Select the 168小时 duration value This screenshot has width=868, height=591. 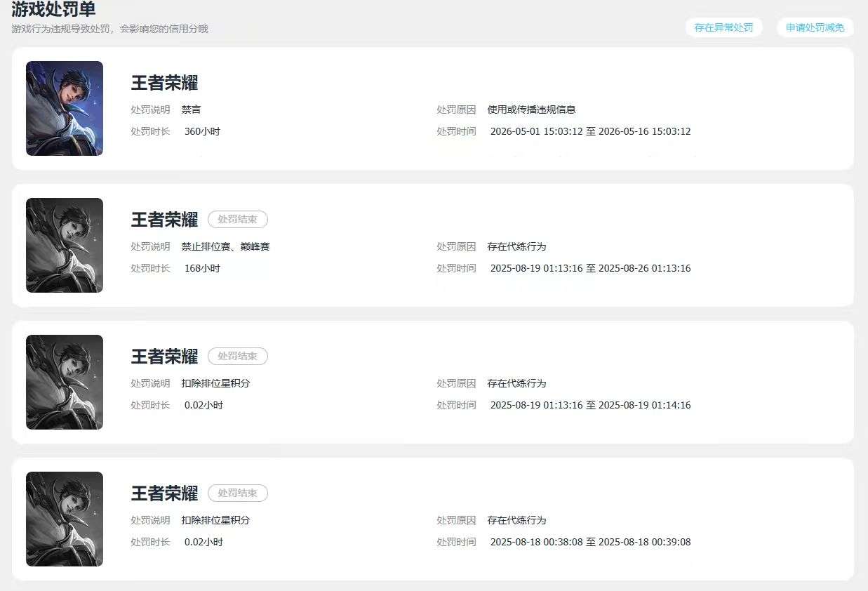coord(202,268)
